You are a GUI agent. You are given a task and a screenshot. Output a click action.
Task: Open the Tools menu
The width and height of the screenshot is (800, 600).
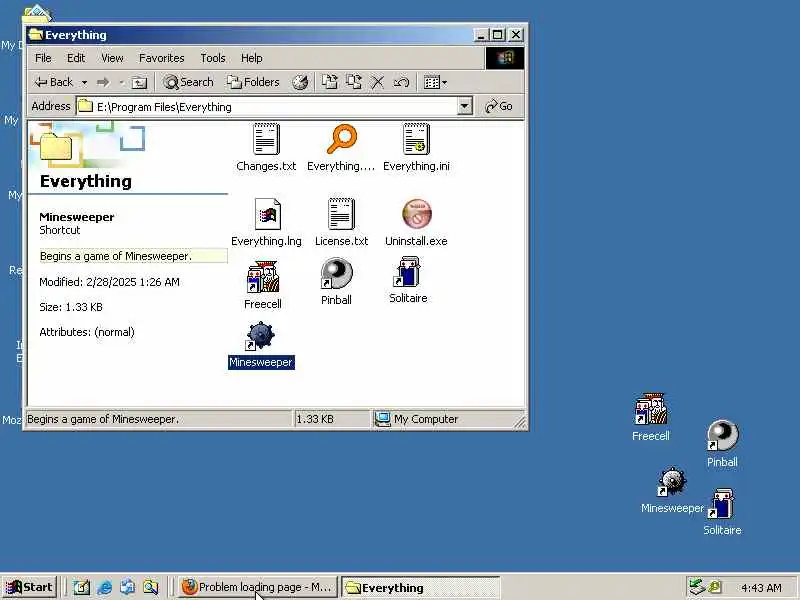[213, 58]
